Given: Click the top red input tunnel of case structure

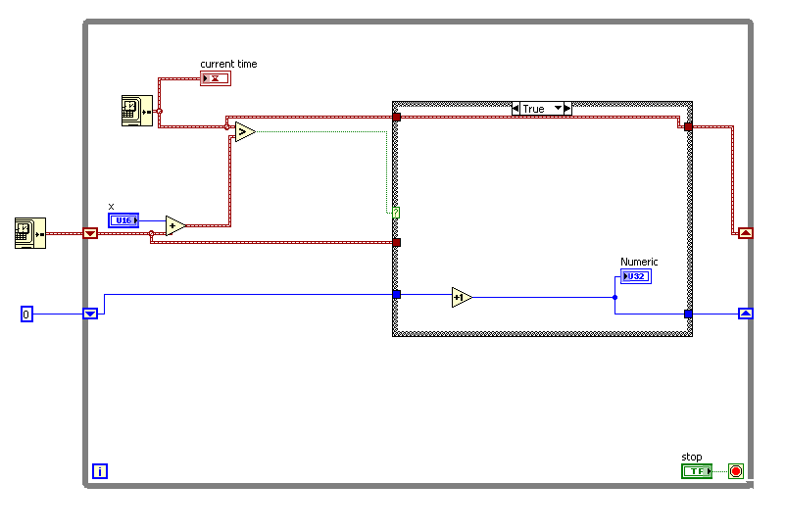Looking at the screenshot, I should tap(397, 118).
